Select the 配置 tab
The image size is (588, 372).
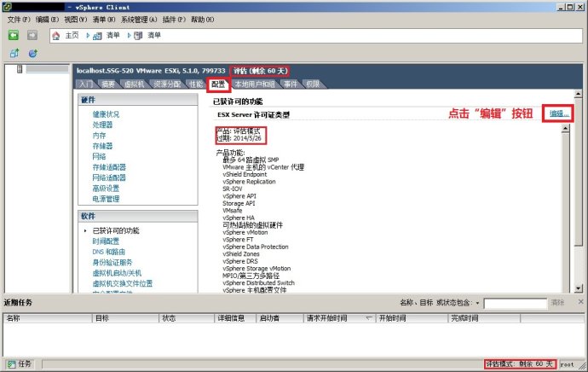click(x=218, y=84)
